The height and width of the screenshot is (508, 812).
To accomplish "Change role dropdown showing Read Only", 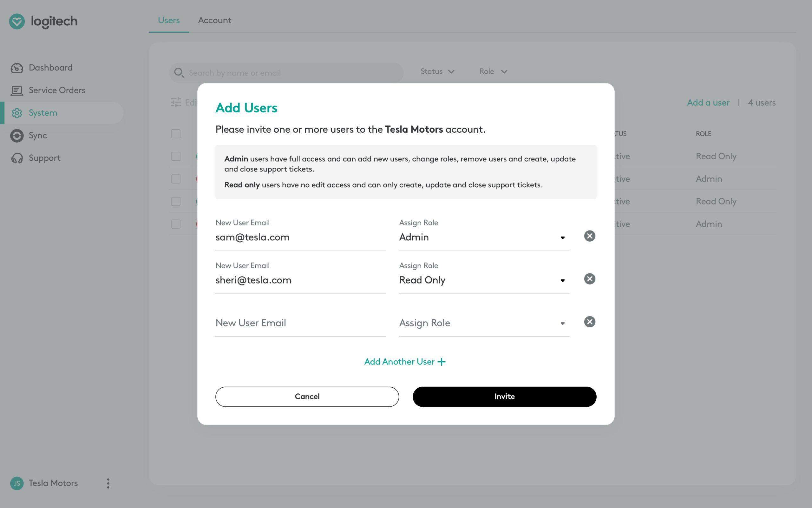I will click(484, 280).
